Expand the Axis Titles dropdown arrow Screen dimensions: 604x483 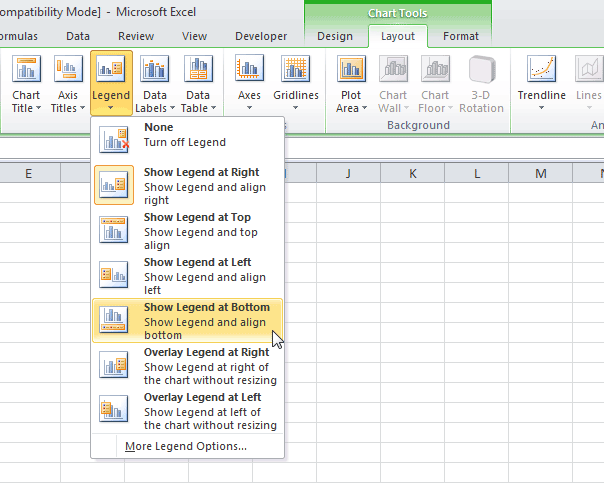pyautogui.click(x=82, y=108)
